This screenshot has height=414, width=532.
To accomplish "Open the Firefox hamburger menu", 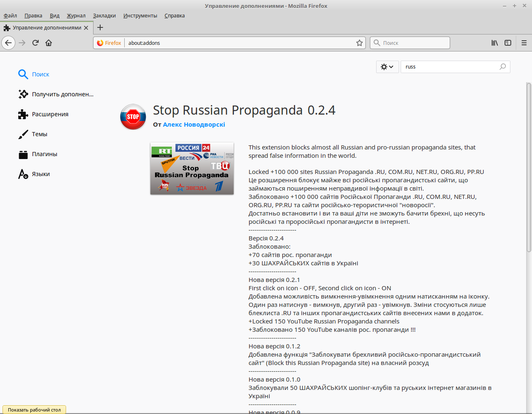I will click(x=524, y=43).
